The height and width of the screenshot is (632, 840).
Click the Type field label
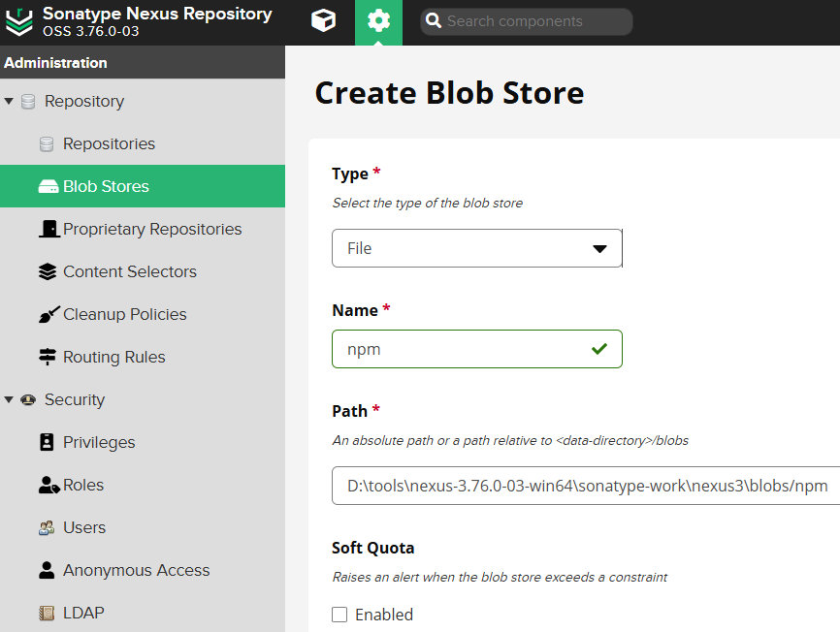(350, 174)
